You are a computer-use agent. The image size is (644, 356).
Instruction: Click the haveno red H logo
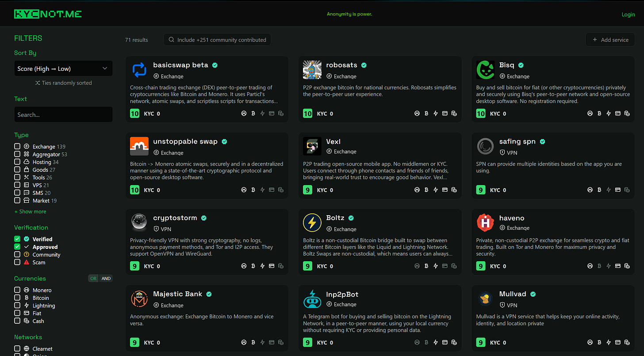[x=485, y=222]
